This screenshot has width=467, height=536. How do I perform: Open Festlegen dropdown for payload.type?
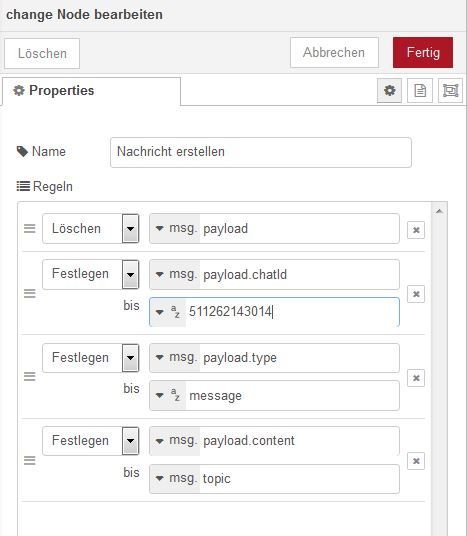[91, 358]
